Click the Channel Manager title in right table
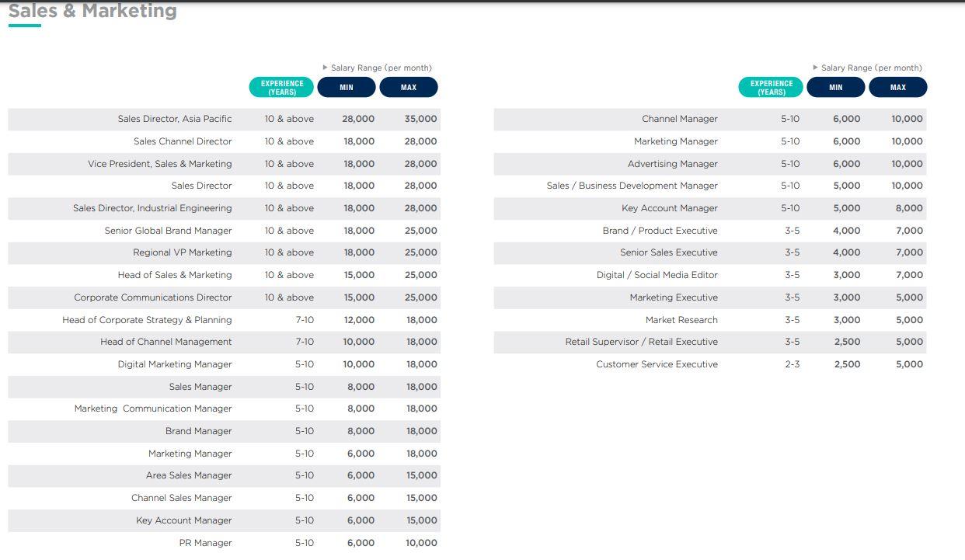This screenshot has height=560, width=965. tap(680, 119)
